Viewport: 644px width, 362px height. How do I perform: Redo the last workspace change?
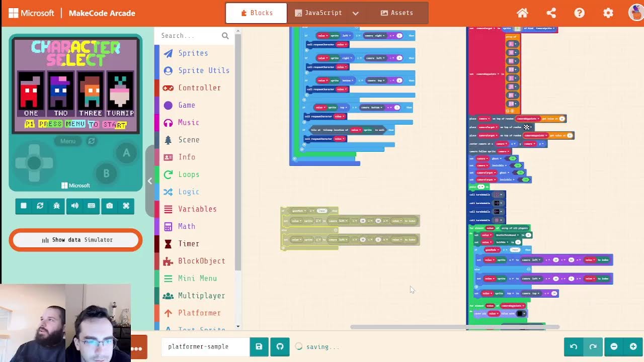tap(593, 346)
